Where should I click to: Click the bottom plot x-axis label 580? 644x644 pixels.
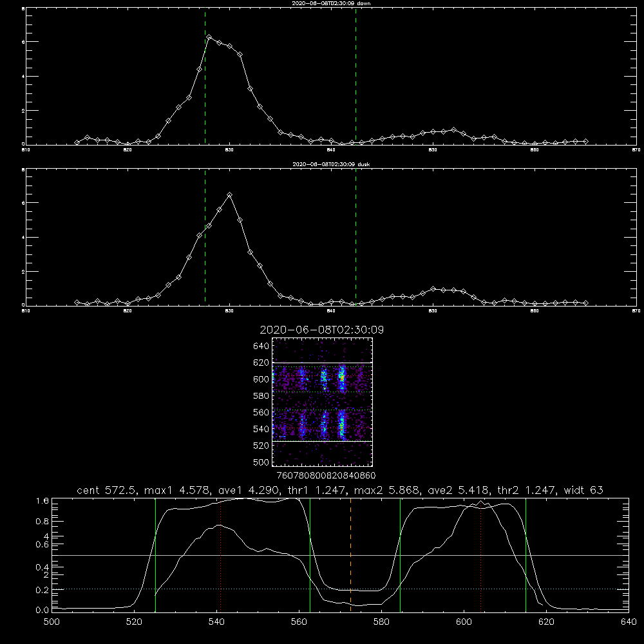click(381, 622)
